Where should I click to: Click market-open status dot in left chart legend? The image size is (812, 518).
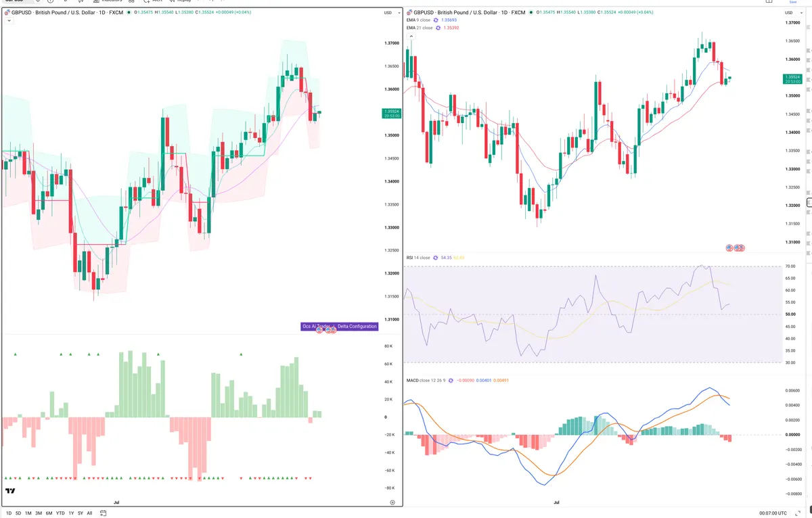(x=130, y=13)
